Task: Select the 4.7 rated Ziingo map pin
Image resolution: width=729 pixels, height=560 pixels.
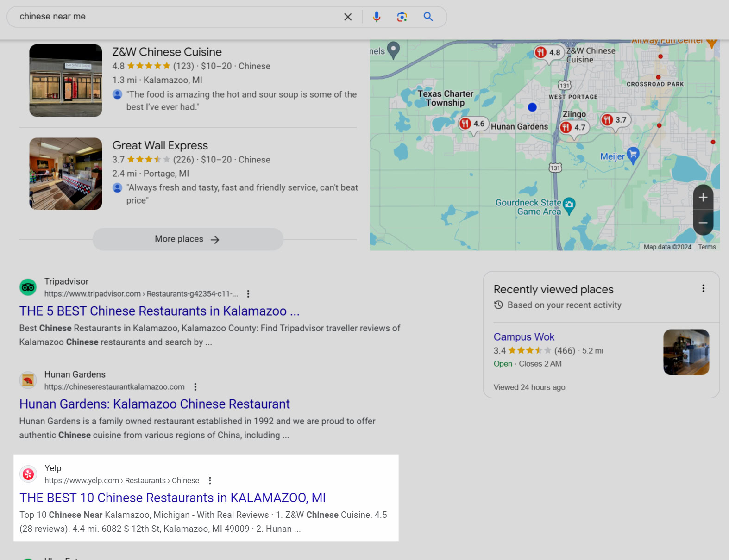Action: point(574,128)
